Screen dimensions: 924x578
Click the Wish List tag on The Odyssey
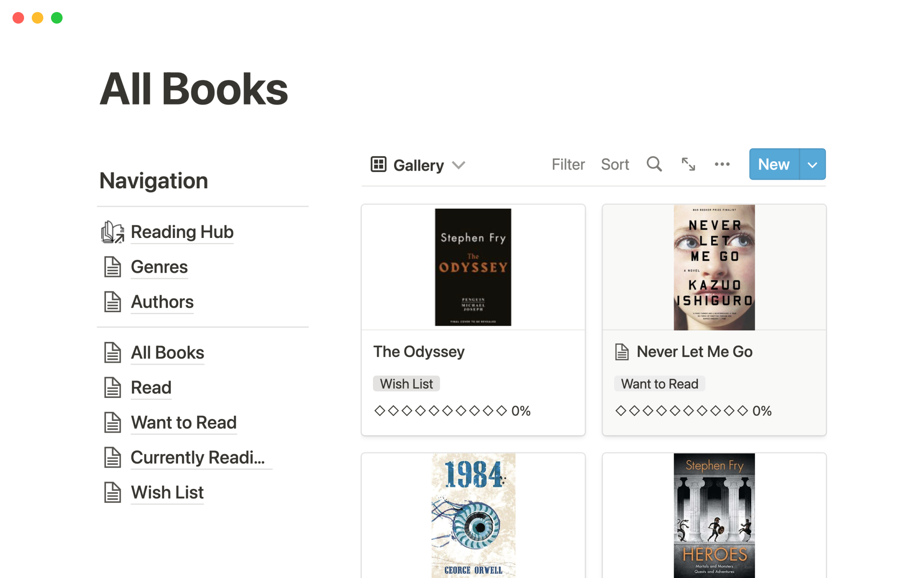click(x=406, y=384)
